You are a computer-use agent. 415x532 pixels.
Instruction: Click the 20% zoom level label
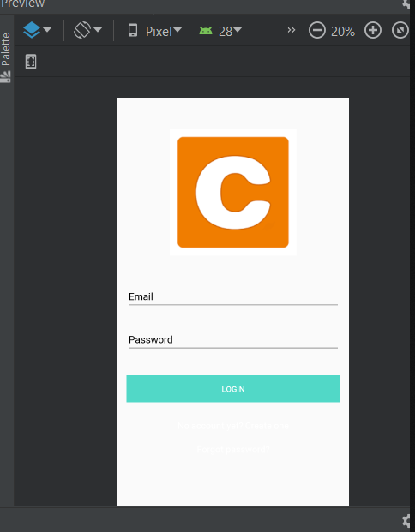pyautogui.click(x=343, y=32)
